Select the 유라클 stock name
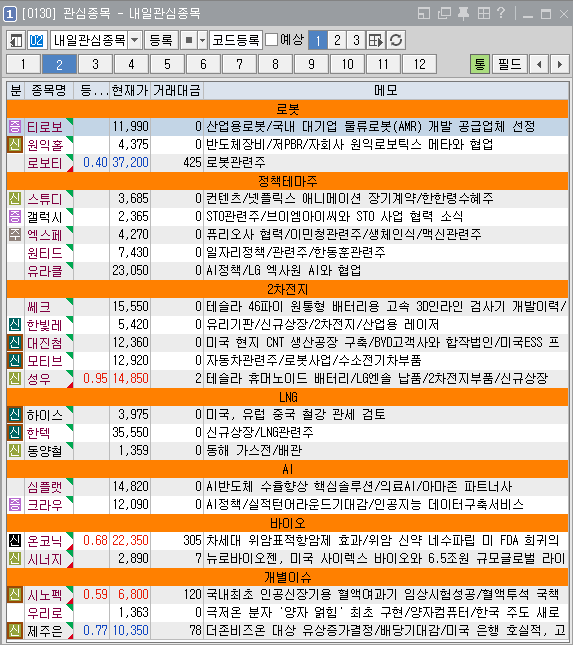 [x=44, y=271]
